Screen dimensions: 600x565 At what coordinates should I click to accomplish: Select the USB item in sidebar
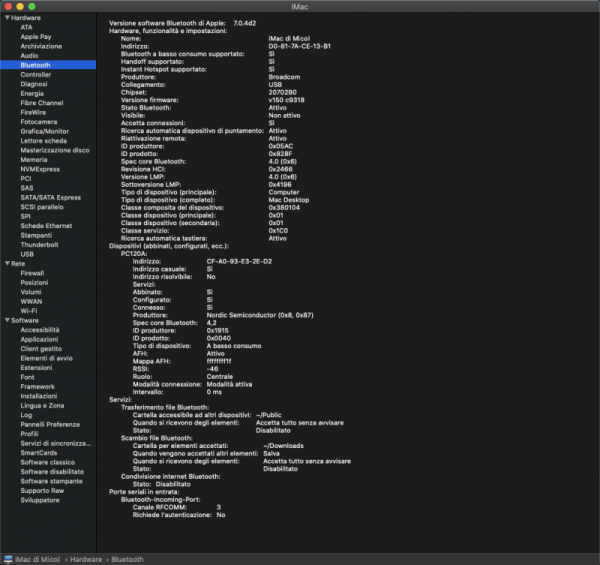coord(28,254)
